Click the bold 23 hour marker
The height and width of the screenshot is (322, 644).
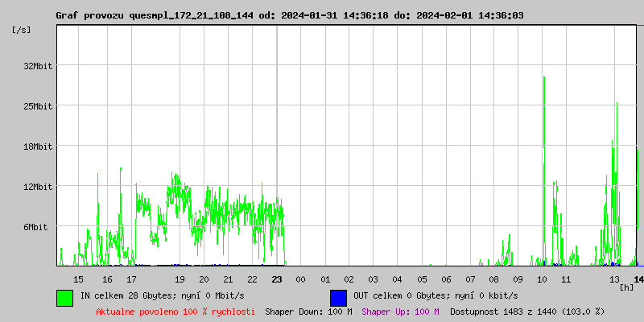pyautogui.click(x=277, y=279)
